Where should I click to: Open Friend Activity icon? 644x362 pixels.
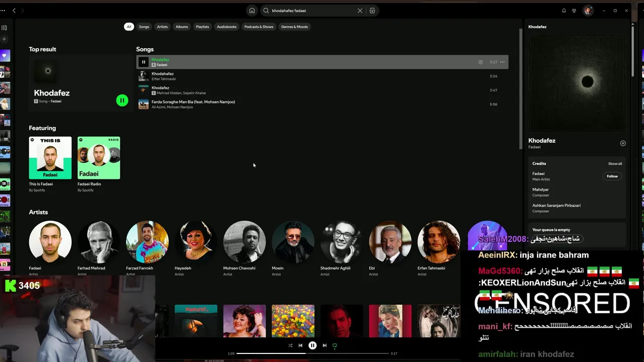coord(574,11)
